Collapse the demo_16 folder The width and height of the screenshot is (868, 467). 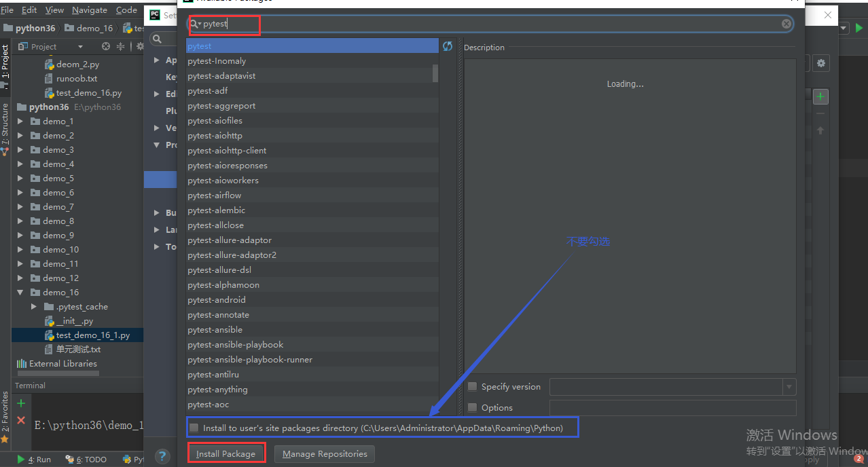point(20,293)
